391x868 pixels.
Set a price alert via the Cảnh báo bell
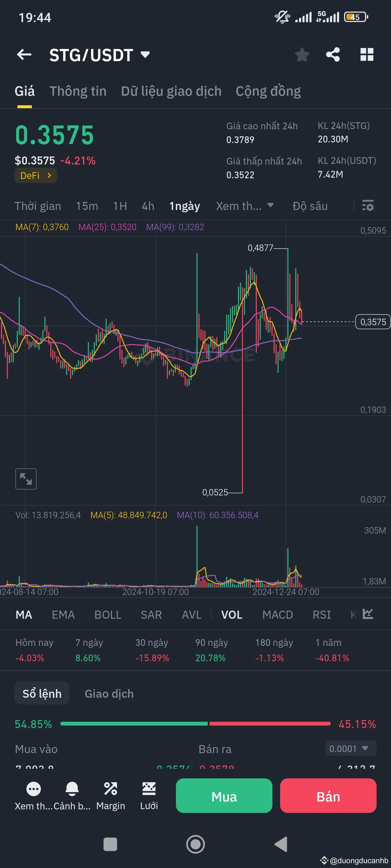[71, 789]
